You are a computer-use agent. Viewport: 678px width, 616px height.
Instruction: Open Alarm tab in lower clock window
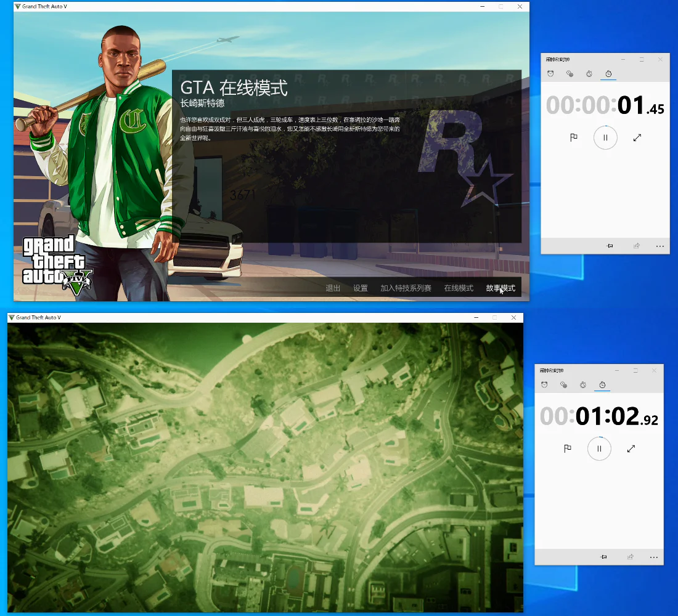[x=544, y=385]
